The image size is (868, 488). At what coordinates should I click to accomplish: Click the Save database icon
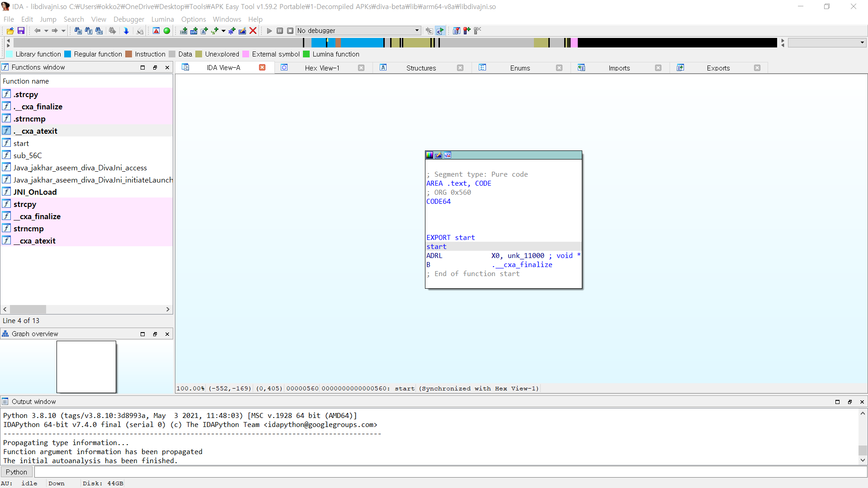[21, 31]
